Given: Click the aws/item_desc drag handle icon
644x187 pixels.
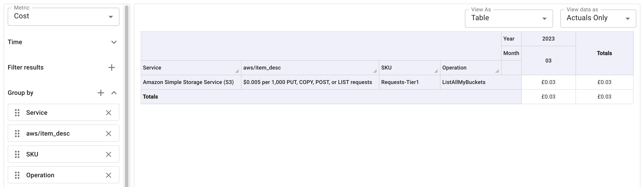Looking at the screenshot, I should point(17,133).
